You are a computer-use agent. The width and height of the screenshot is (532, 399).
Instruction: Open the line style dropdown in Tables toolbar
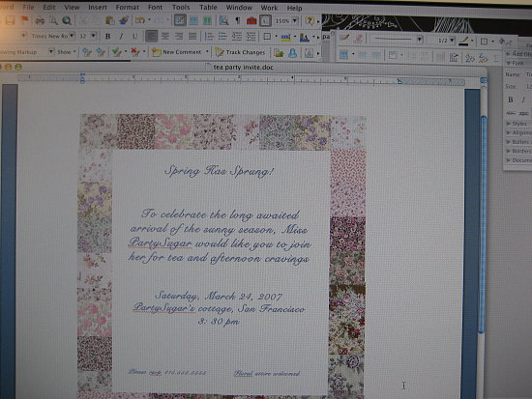pyautogui.click(x=420, y=40)
